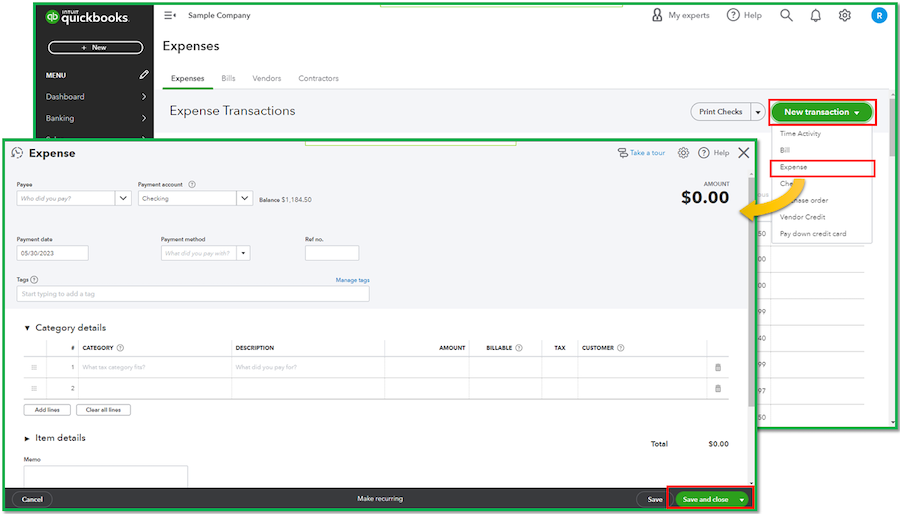Click the Memo text box

pyautogui.click(x=106, y=477)
